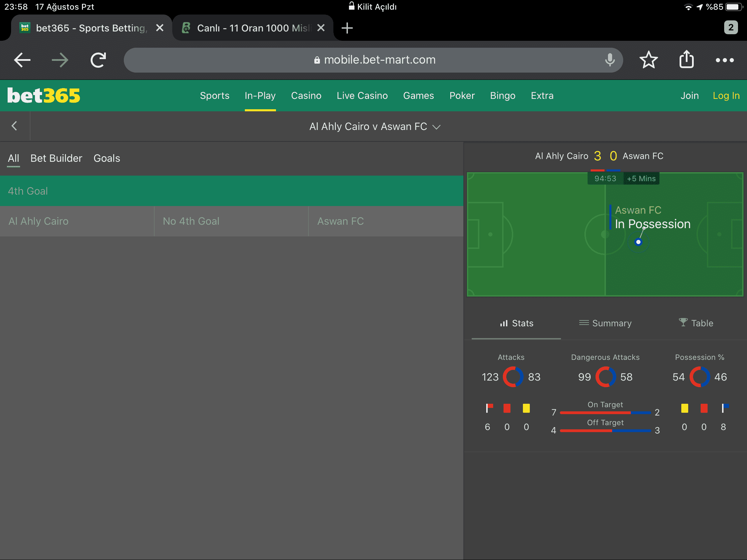Select Al Ahly Cairo for 4th goal
747x560 pixels.
click(77, 221)
